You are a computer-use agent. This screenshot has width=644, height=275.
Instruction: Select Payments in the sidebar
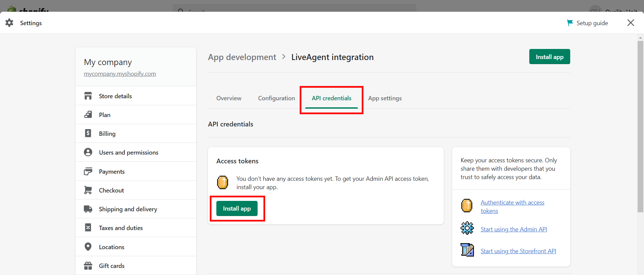tap(136, 171)
